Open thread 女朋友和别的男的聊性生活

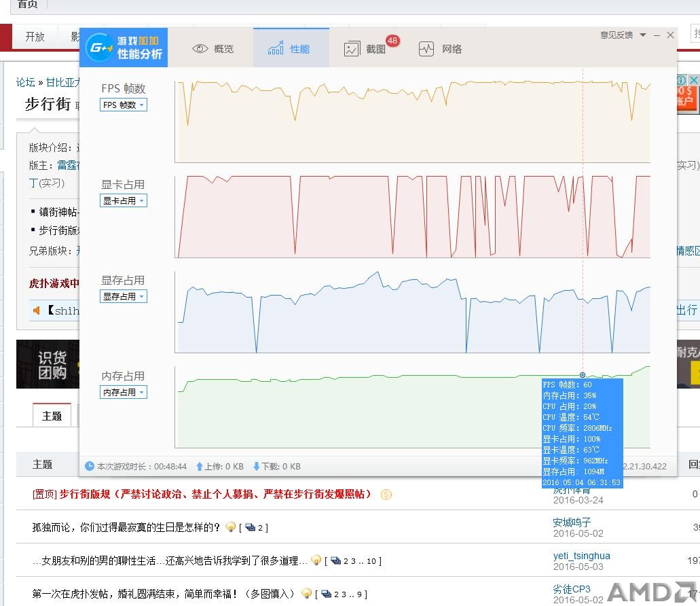170,560
